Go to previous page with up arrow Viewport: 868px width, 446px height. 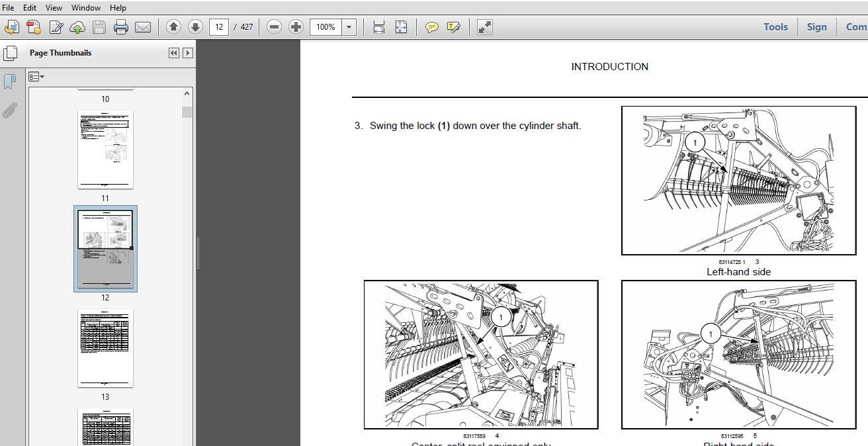pos(173,27)
